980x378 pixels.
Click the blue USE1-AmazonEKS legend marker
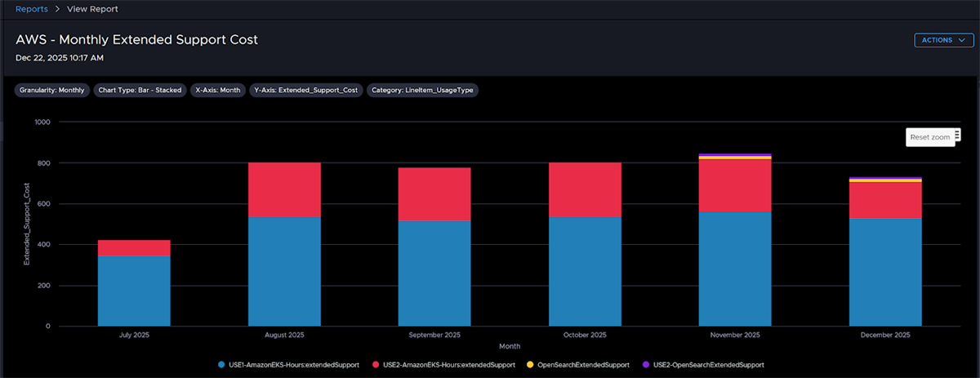[x=222, y=364]
